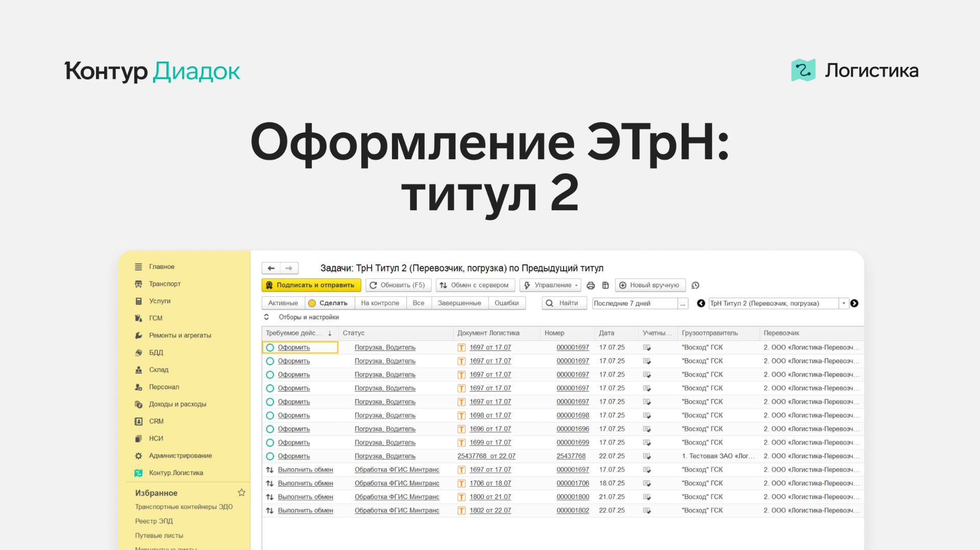The image size is (980, 550).
Task: Click the Подписать и отправить button
Action: coord(311,285)
